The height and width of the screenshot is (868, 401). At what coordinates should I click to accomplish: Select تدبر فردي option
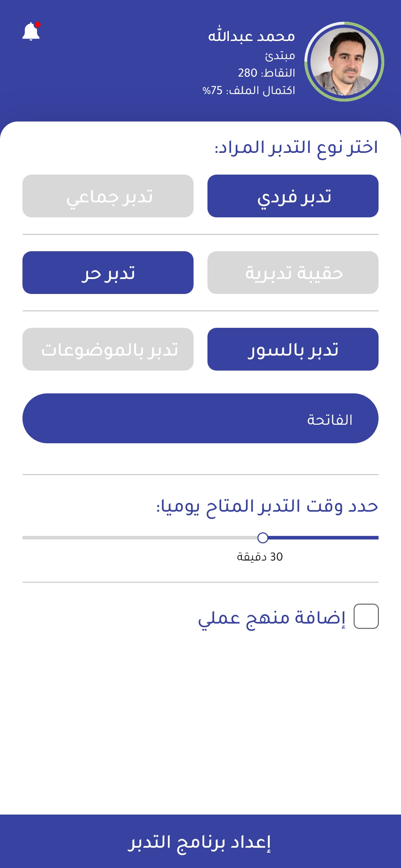click(x=293, y=196)
